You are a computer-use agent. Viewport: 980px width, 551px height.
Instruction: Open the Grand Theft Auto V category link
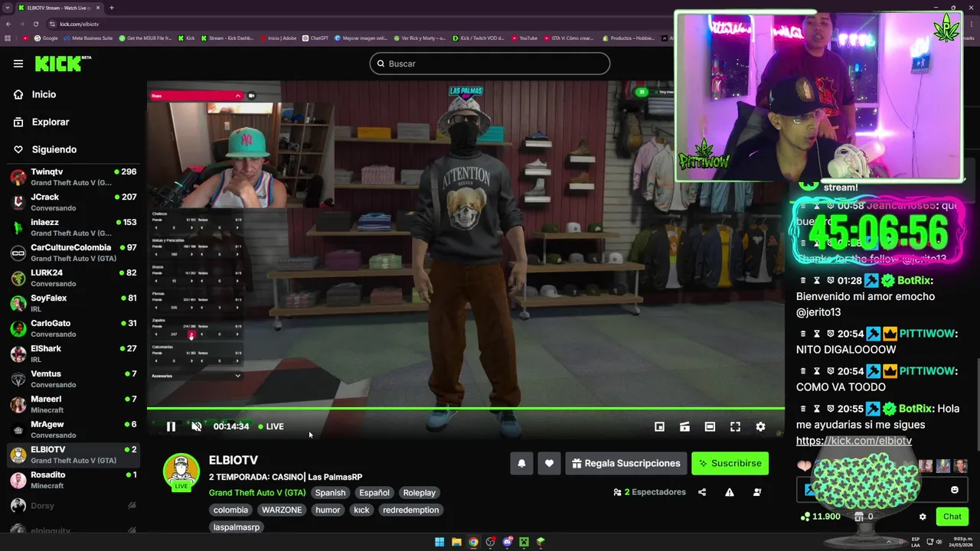point(257,493)
